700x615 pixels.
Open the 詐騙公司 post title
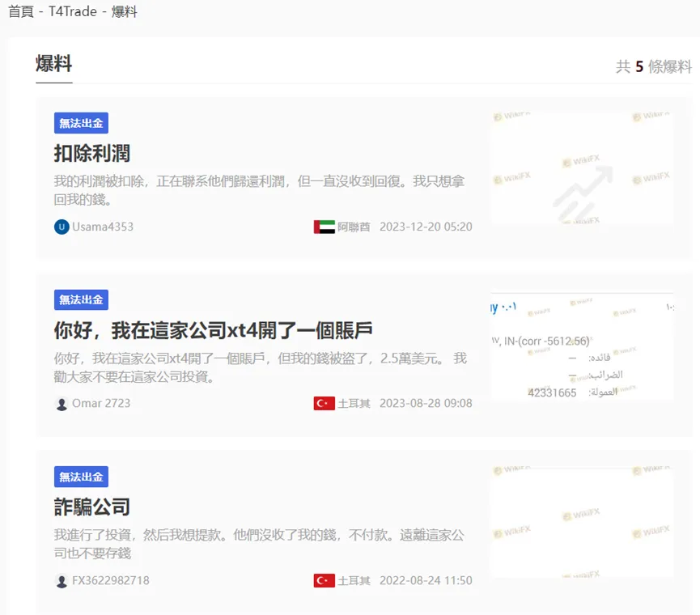(92, 507)
